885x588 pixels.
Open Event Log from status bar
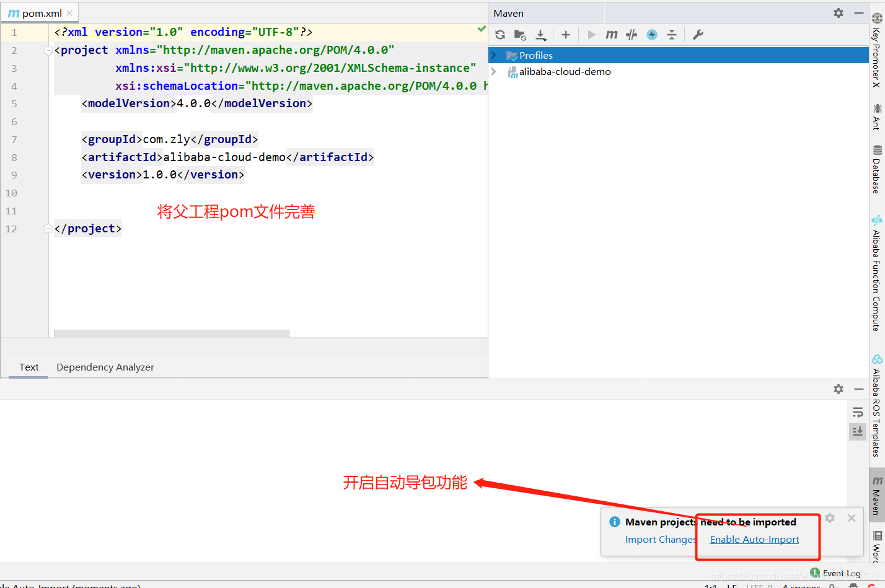coord(835,573)
